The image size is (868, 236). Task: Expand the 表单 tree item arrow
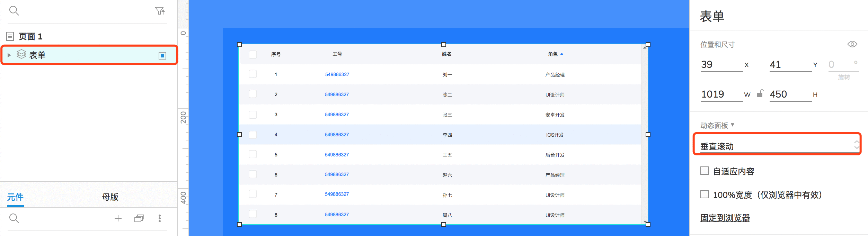click(9, 55)
